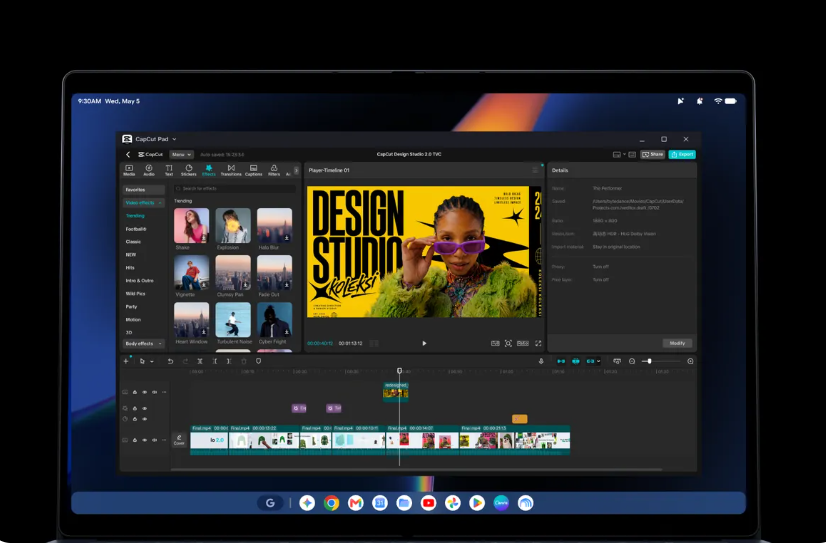Select the Audio tool icon

149,170
